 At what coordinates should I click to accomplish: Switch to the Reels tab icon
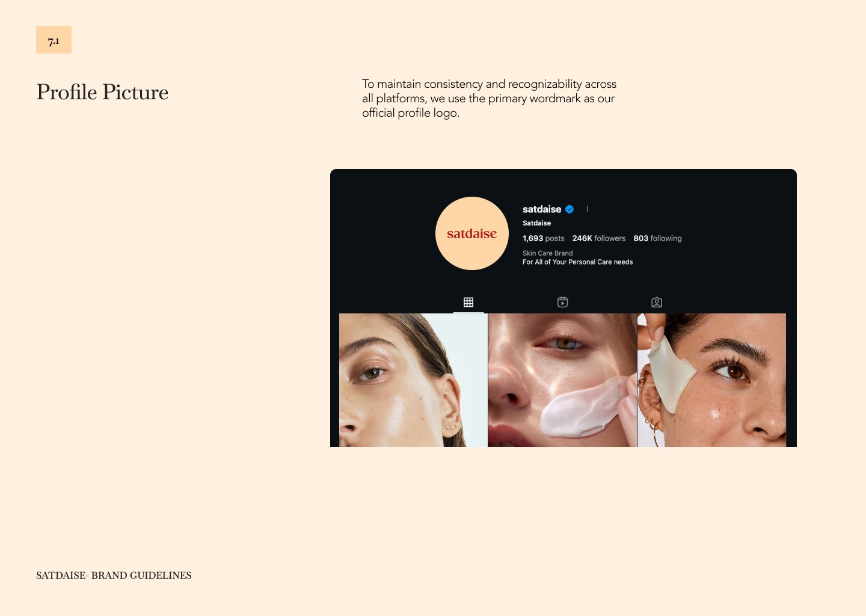(562, 302)
